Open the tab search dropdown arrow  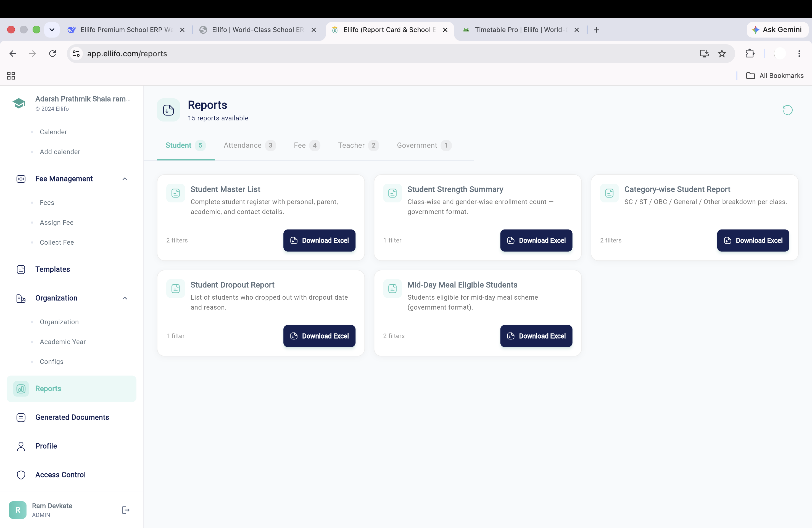coord(52,30)
